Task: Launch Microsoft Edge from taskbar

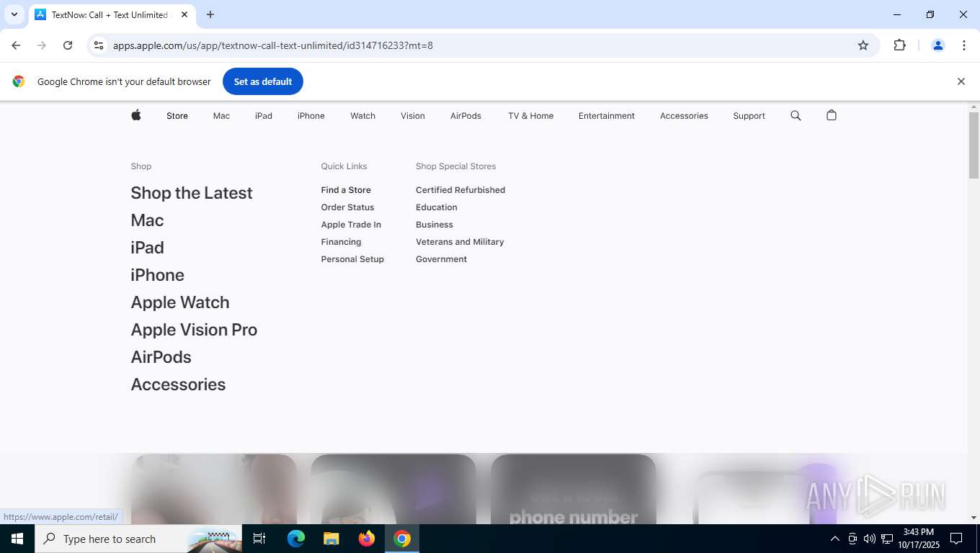Action: [296, 539]
